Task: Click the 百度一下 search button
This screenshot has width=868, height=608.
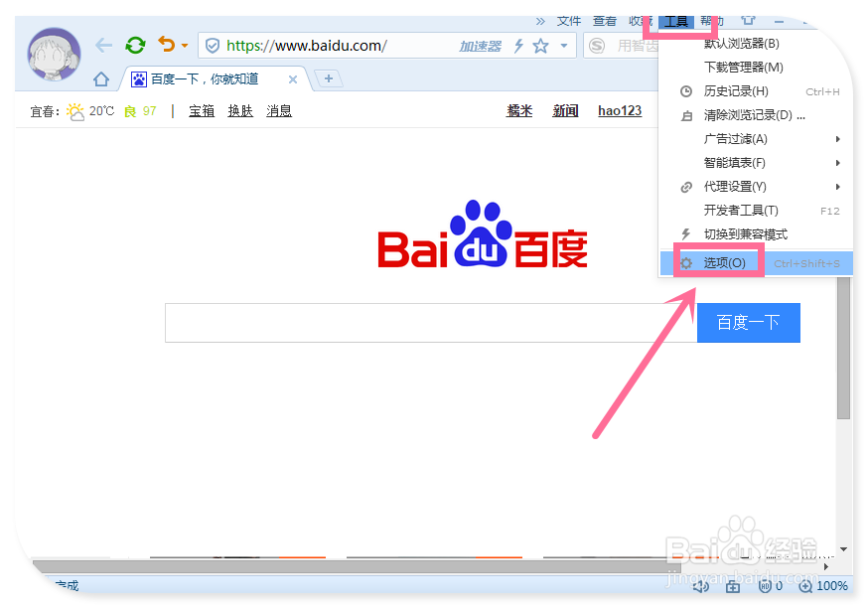Action: pos(749,323)
